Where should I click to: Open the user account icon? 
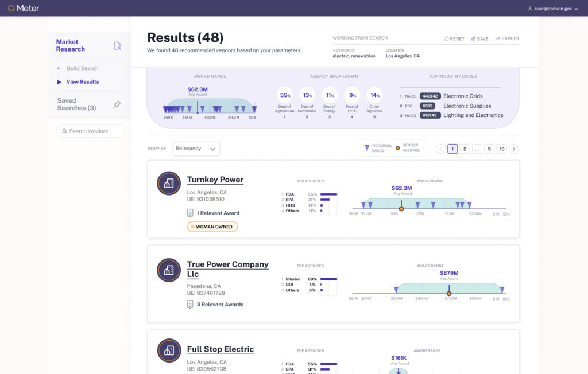tap(529, 9)
